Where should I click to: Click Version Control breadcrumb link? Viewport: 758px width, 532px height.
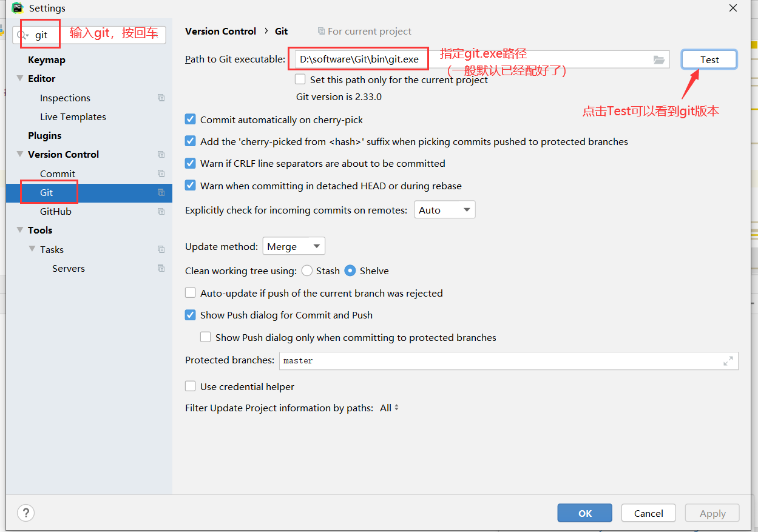pos(221,31)
